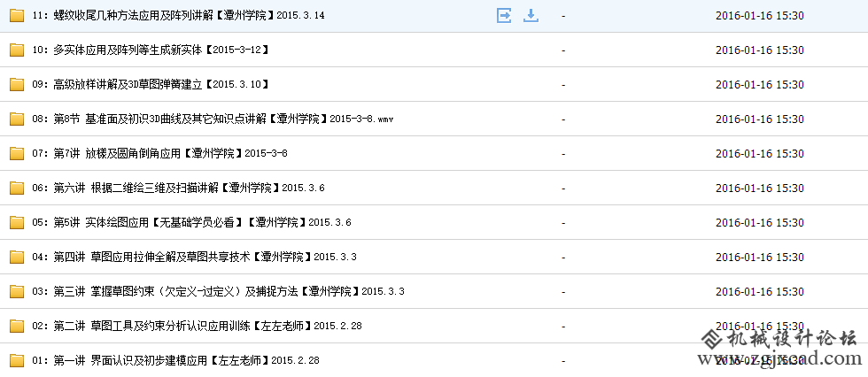The width and height of the screenshot is (868, 377).
Task: Click folder icon for 02: 第二讲 草图工具
Action: coord(17,327)
